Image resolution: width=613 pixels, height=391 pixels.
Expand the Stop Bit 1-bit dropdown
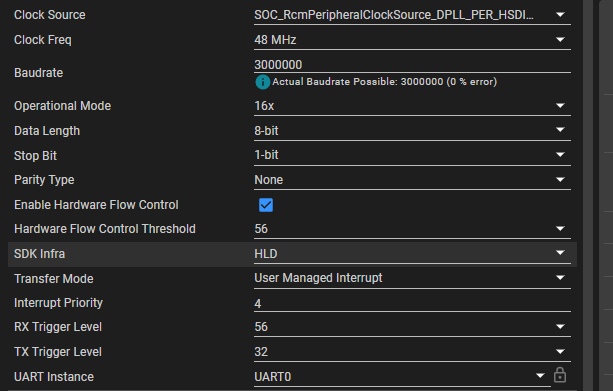(412, 155)
